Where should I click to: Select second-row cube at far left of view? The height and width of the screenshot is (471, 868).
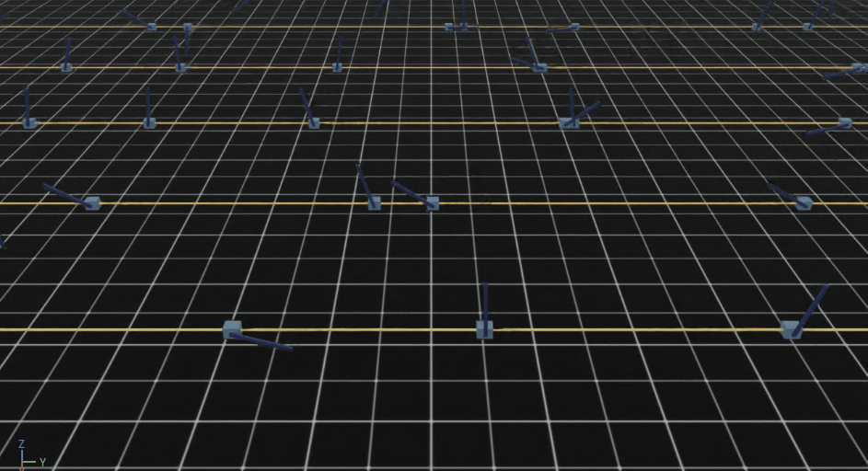(92, 203)
